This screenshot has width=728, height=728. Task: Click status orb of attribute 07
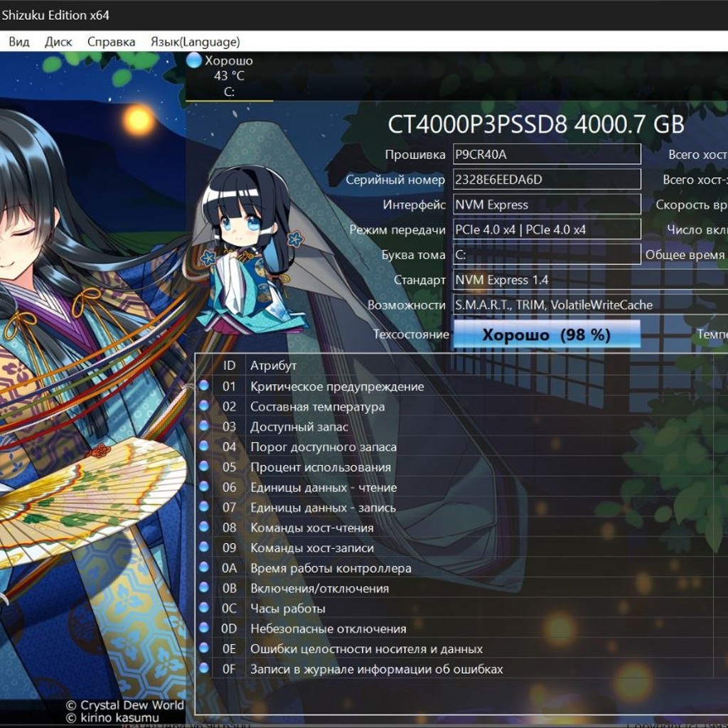203,506
